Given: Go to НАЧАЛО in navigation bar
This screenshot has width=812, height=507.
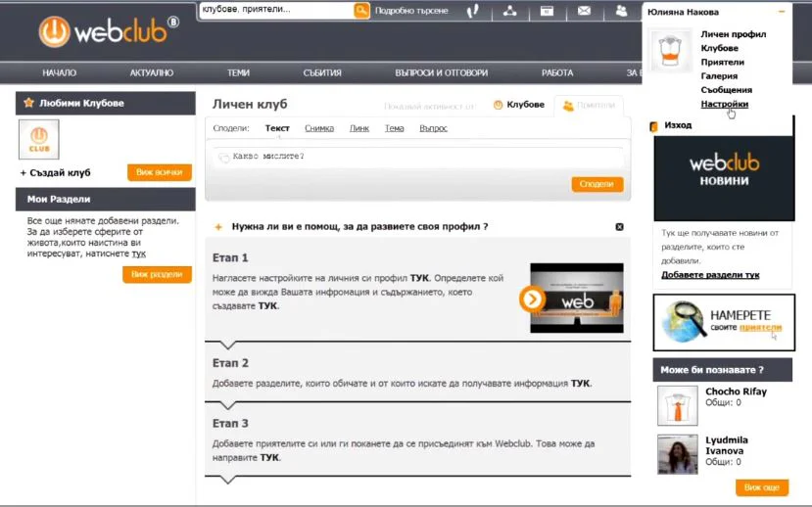Looking at the screenshot, I should point(59,73).
